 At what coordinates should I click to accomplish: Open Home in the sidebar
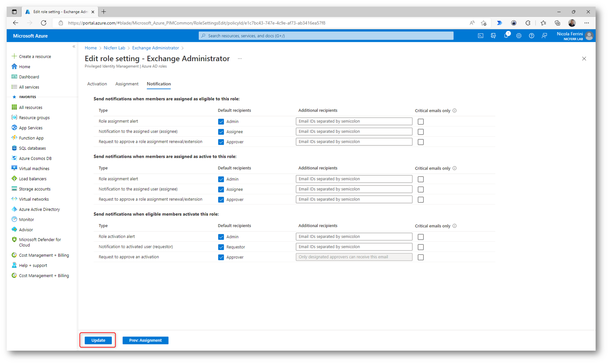25,66
